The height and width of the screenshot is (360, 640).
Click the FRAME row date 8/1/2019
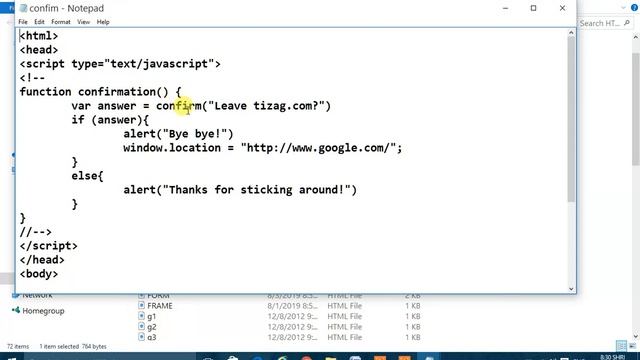coord(292,306)
